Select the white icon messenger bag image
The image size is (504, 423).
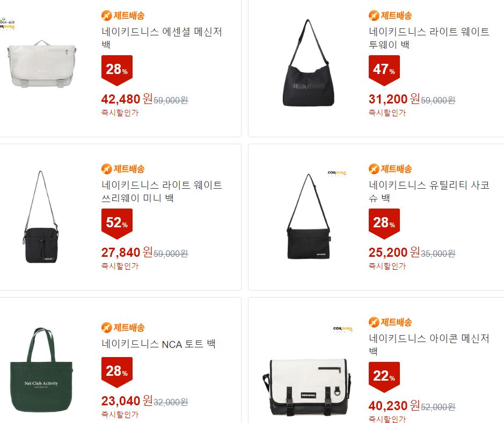[x=306, y=387]
